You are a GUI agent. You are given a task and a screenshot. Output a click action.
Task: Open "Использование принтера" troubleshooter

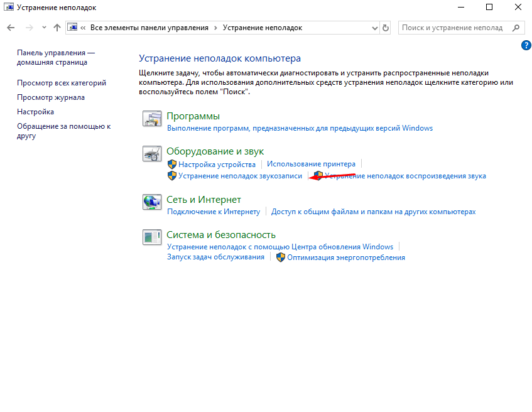(311, 164)
